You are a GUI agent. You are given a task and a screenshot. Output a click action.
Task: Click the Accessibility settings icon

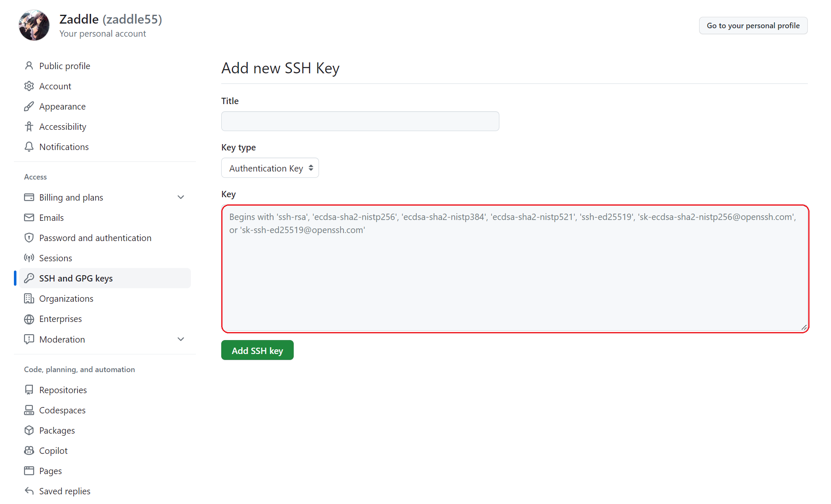click(28, 126)
